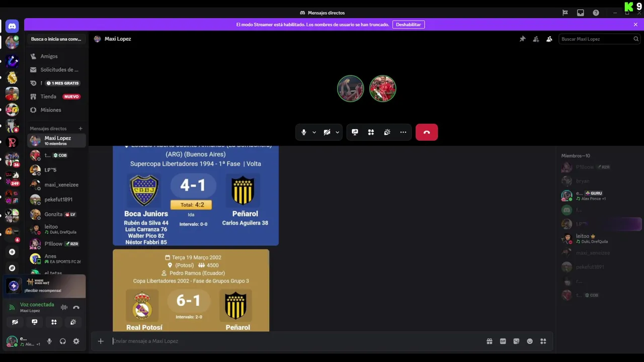Viewport: 644px width, 362px height.
Task: Share your screen from call controls
Action: click(355, 132)
